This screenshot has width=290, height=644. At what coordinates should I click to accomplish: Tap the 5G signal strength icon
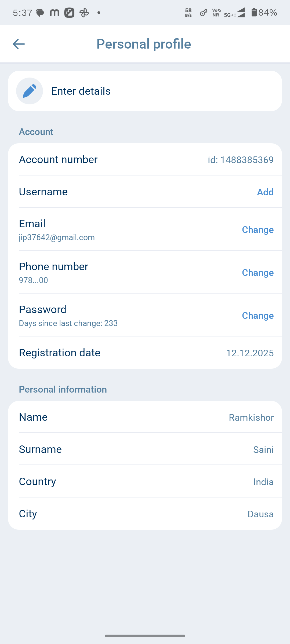coord(234,13)
